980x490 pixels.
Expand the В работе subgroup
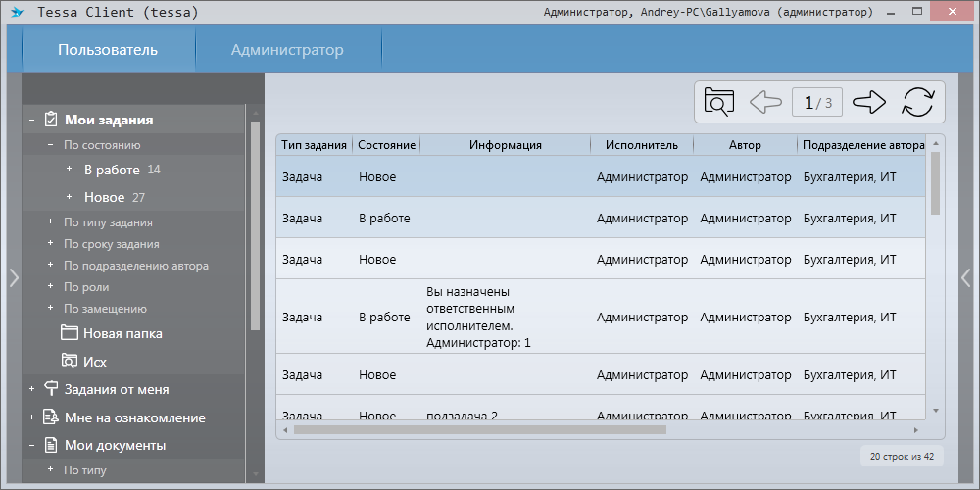tap(69, 170)
